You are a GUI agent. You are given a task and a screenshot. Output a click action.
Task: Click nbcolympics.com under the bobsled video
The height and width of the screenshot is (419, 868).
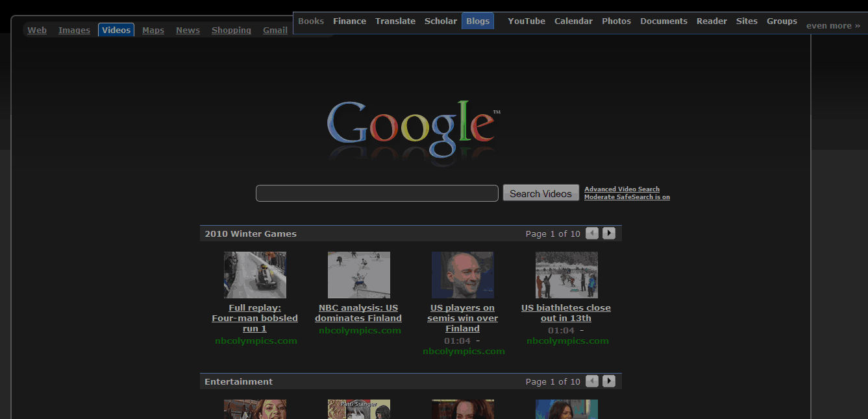pos(256,341)
